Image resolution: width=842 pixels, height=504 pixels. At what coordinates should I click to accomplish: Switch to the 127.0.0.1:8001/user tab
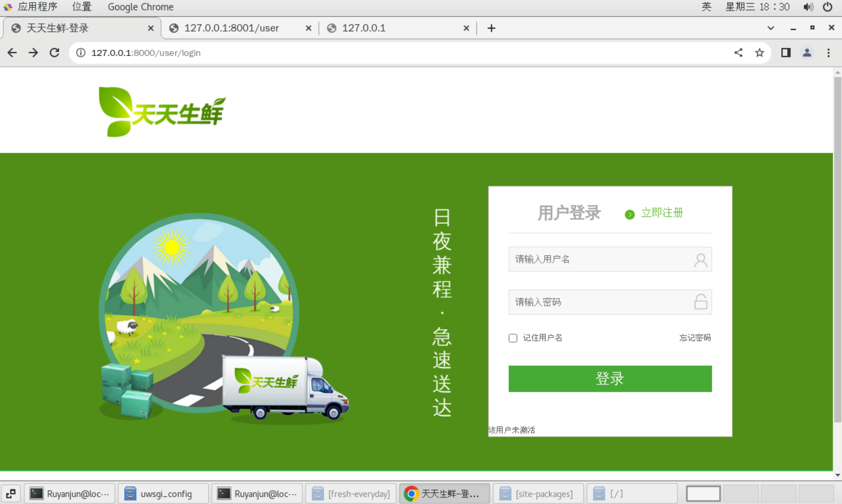tap(232, 28)
